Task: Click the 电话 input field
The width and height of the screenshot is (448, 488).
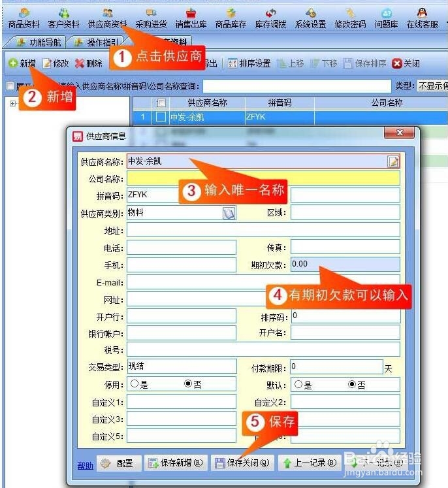Action: tap(182, 248)
